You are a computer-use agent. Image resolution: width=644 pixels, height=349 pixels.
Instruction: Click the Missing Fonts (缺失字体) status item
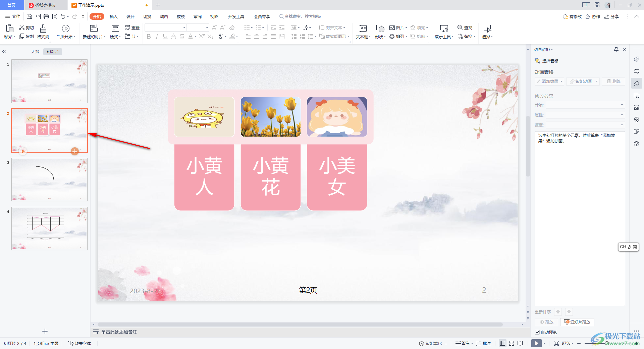(x=80, y=343)
